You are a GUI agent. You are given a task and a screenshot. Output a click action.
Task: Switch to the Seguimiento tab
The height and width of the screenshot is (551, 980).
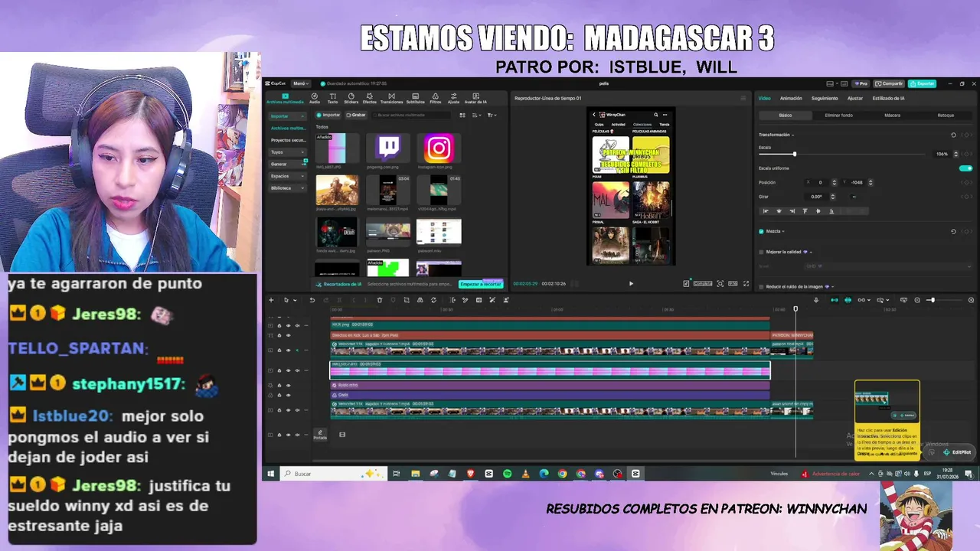(825, 98)
